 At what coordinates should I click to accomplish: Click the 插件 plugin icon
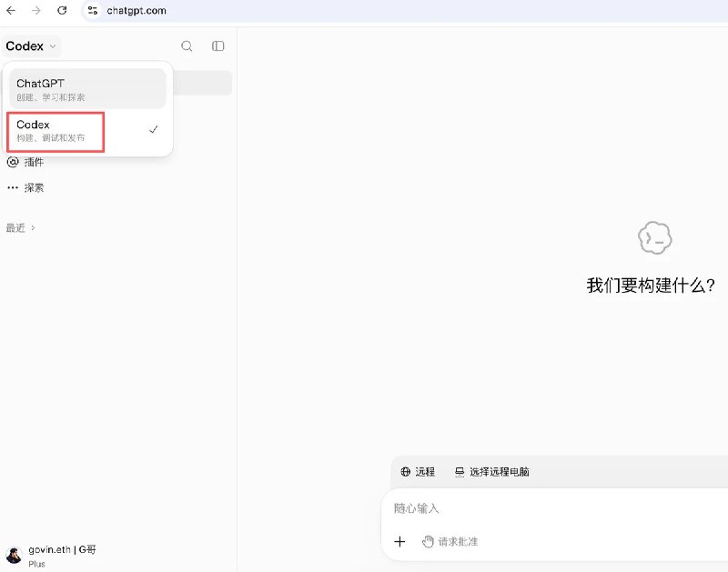(x=13, y=162)
